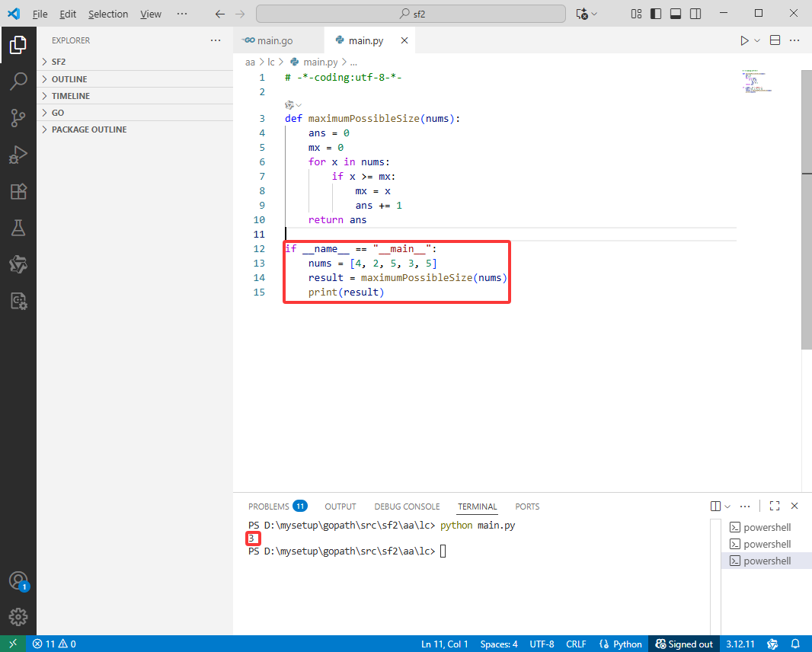Viewport: 812px width, 652px height.
Task: Open the terminal panel ellipsis menu
Action: [745, 506]
